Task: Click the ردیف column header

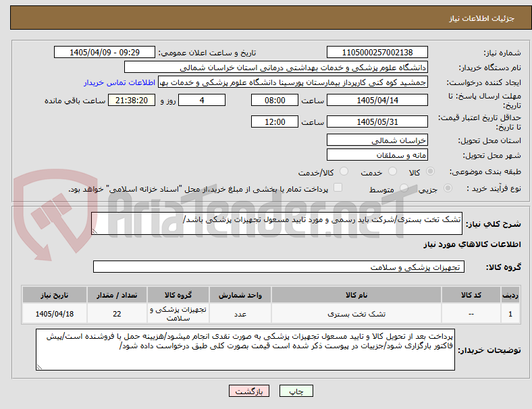Action: [x=510, y=295]
